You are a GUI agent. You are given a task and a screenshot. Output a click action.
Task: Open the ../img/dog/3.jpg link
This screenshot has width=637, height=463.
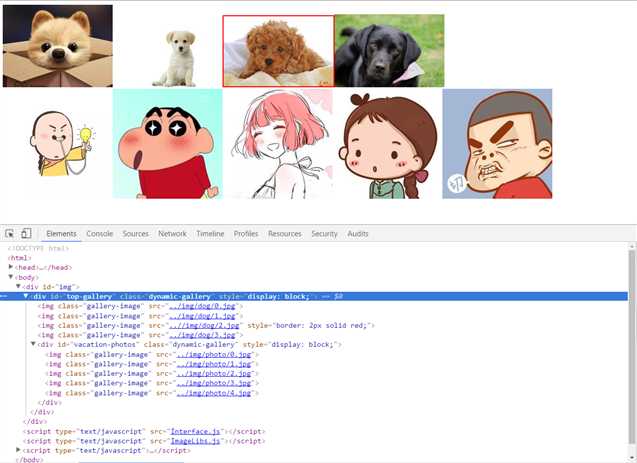click(x=202, y=335)
